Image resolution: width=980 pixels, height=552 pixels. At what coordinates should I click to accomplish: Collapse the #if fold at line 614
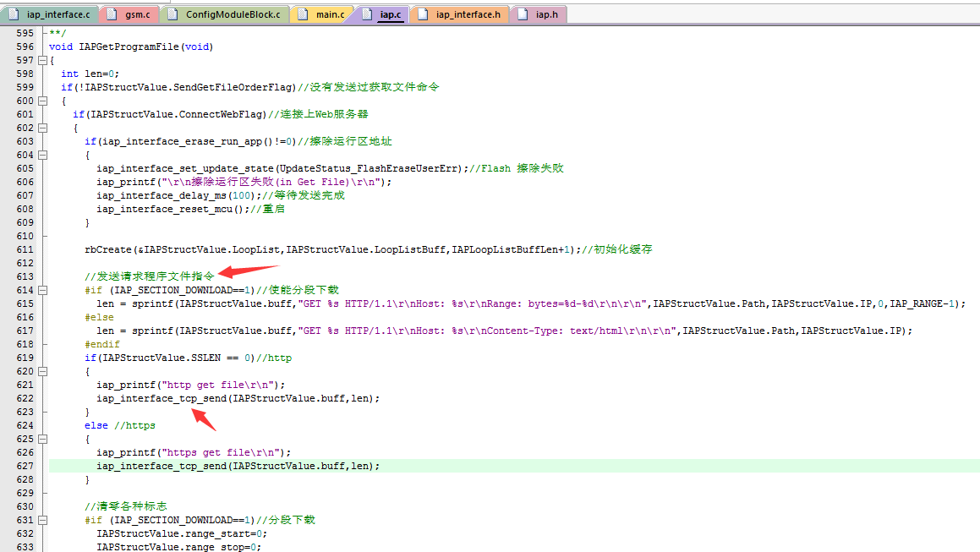point(42,290)
